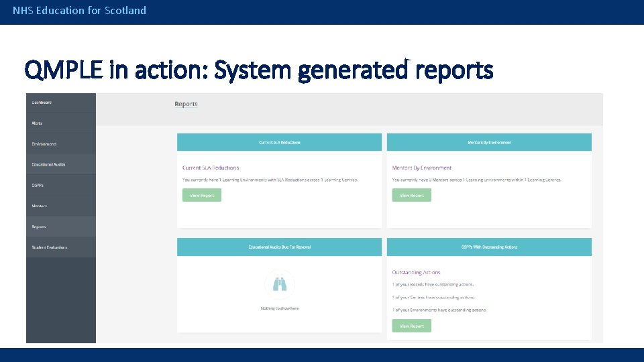Open Student Evaluations sidebar item
The height and width of the screenshot is (362, 644).
(61, 247)
